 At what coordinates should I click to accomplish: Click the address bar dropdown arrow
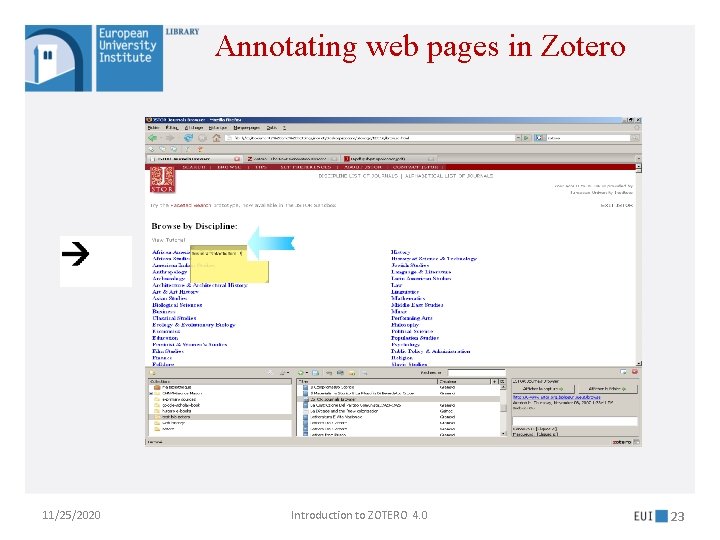(x=518, y=138)
